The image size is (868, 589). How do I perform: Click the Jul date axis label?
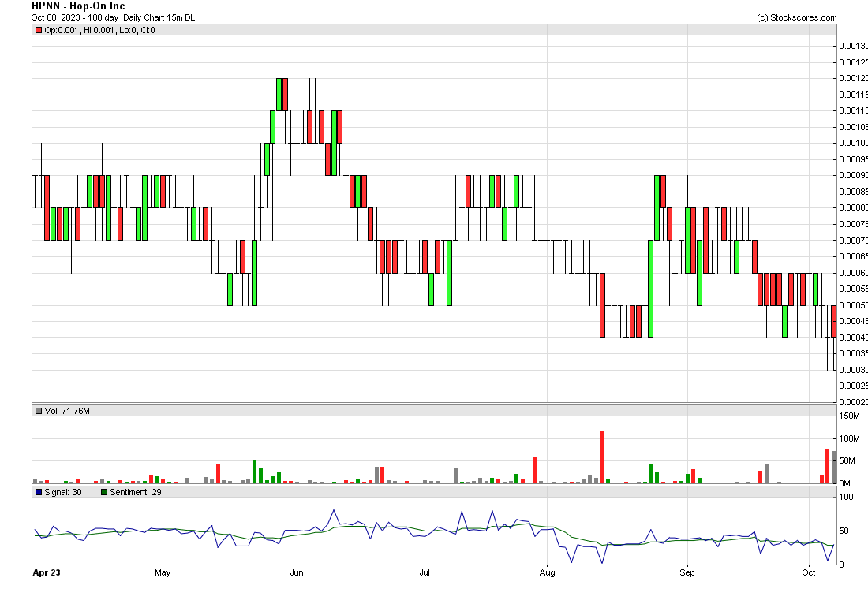425,572
